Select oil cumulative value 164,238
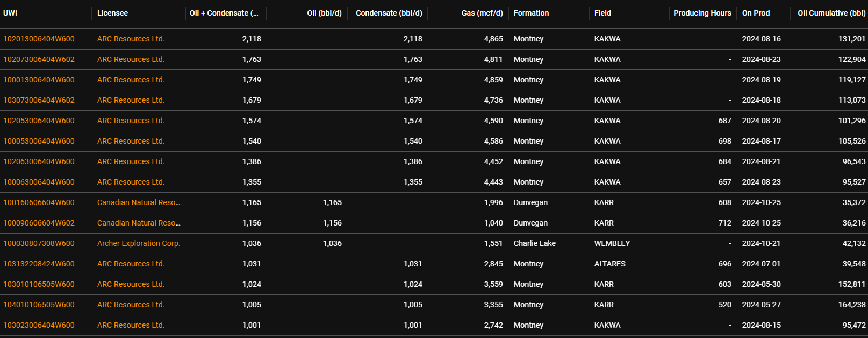868x338 pixels. coord(852,305)
